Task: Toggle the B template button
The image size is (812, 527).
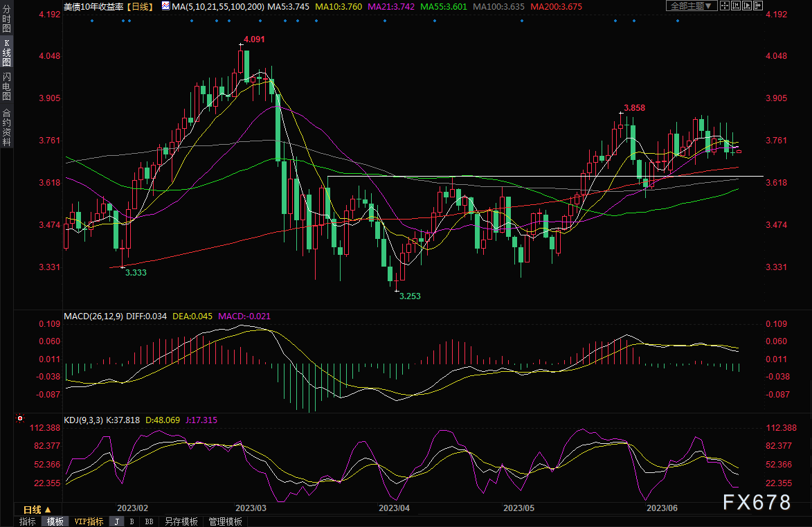Action: tap(132, 521)
